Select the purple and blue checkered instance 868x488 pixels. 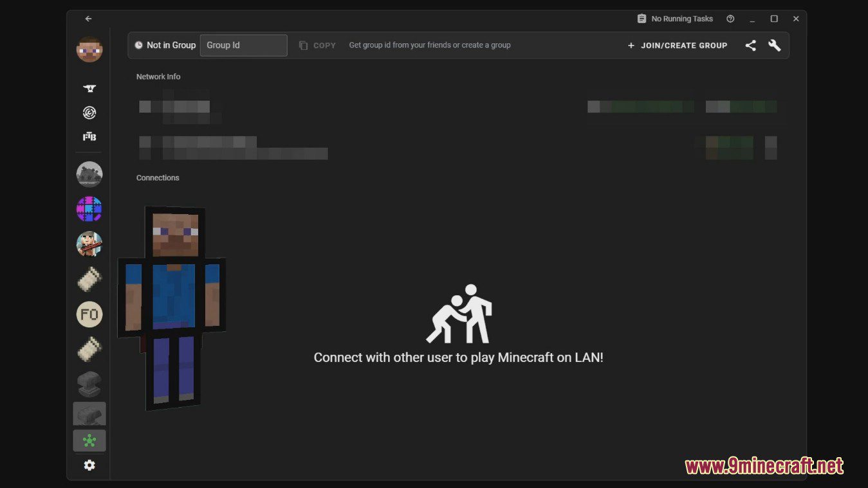pos(89,209)
